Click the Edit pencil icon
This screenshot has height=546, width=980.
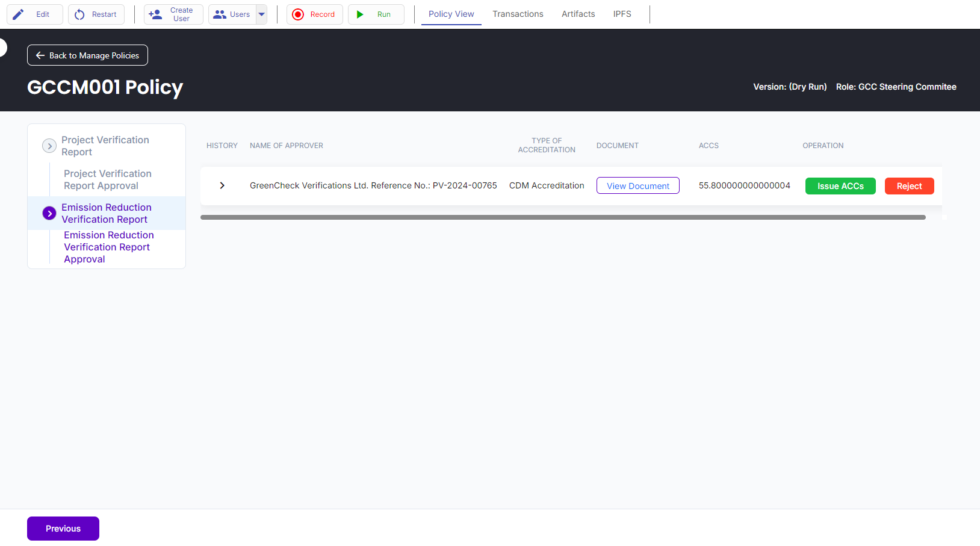[19, 14]
